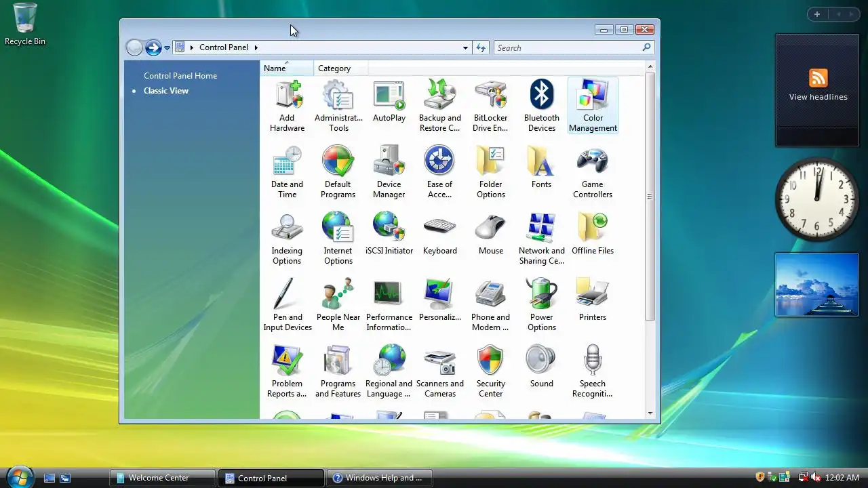Click the forward navigation arrow button

153,47
